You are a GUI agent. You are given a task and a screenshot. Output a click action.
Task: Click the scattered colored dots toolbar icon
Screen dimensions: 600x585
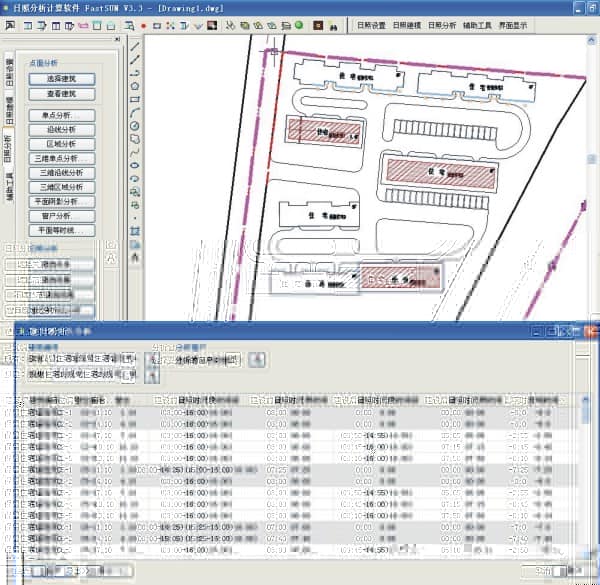(x=171, y=26)
